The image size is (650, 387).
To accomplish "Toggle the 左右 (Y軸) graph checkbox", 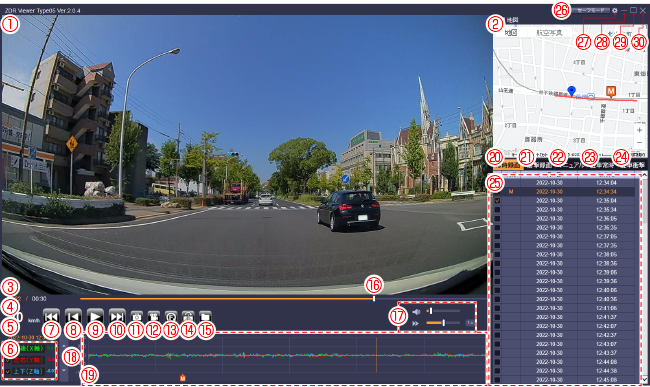I will (7, 360).
